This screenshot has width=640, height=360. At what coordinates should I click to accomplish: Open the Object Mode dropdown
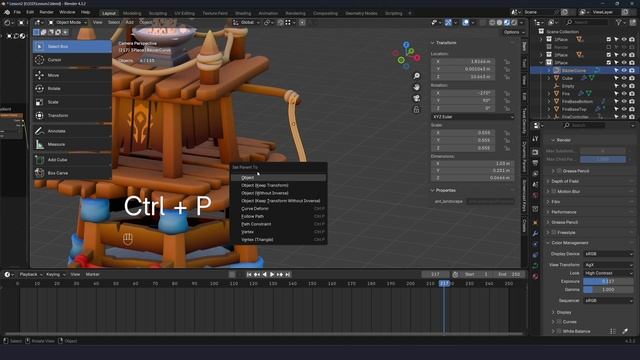point(67,22)
